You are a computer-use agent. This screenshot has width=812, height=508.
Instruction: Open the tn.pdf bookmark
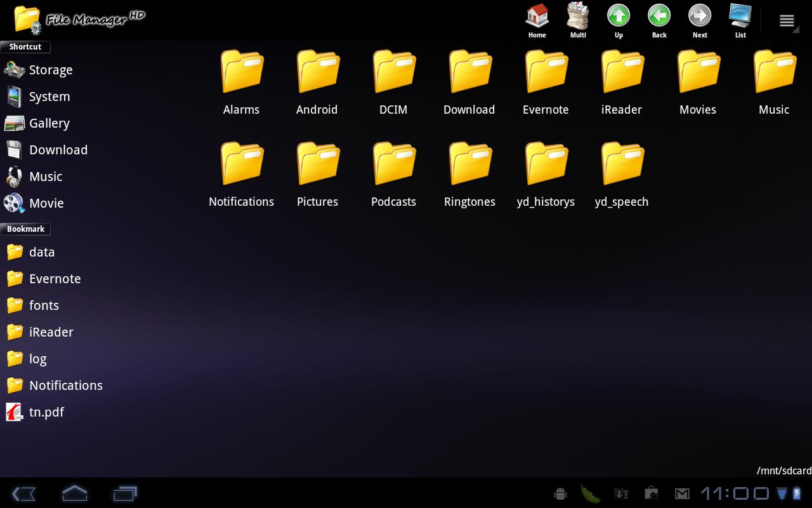pyautogui.click(x=46, y=412)
